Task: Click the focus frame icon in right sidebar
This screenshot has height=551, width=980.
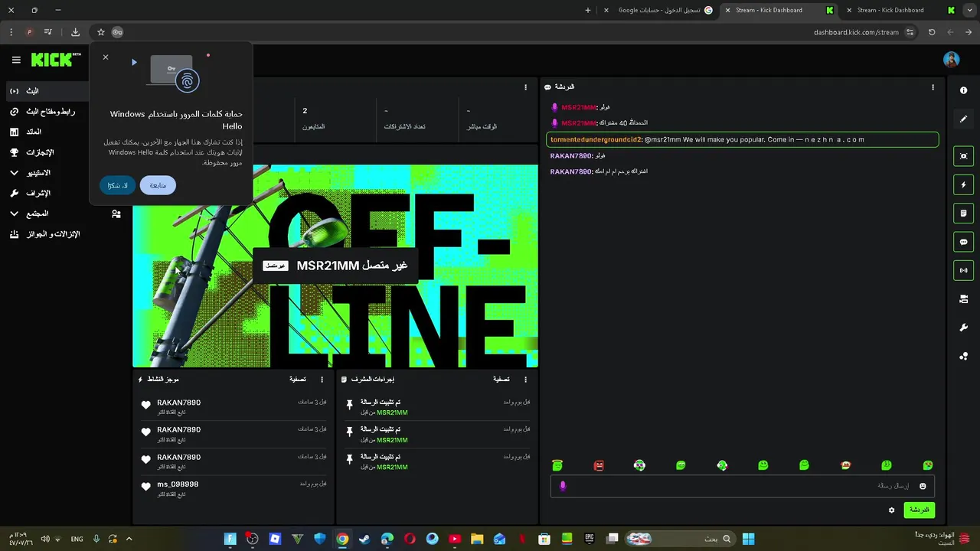Action: pyautogui.click(x=963, y=156)
